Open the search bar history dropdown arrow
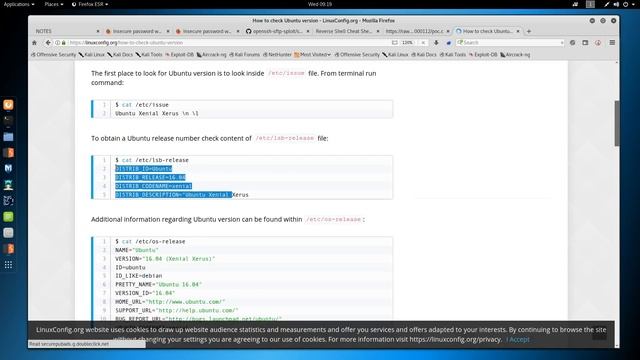 click(x=562, y=42)
